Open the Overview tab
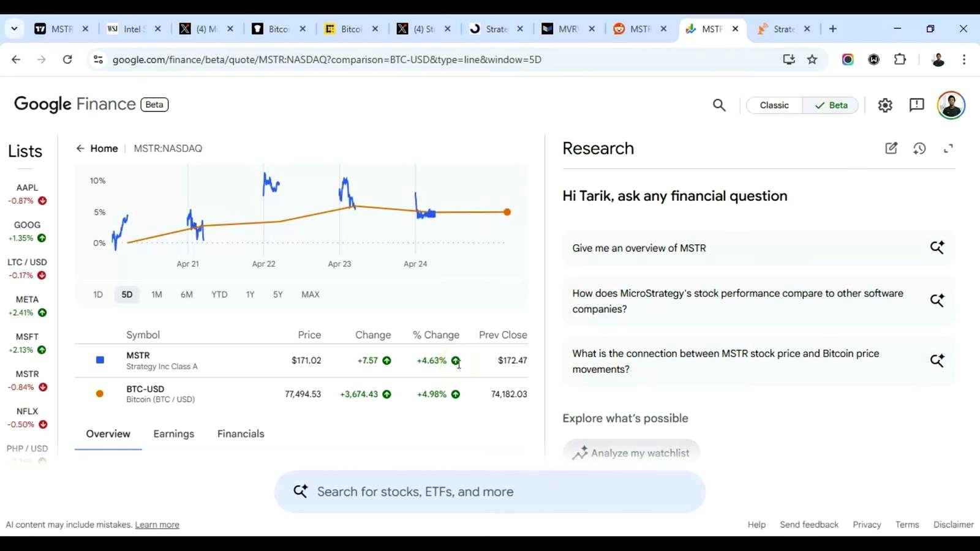Image resolution: width=980 pixels, height=551 pixels. click(108, 434)
